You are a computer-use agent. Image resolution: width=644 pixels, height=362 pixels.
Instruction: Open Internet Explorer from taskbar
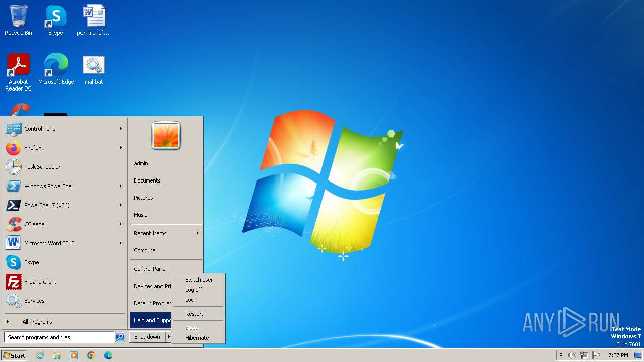pos(40,355)
